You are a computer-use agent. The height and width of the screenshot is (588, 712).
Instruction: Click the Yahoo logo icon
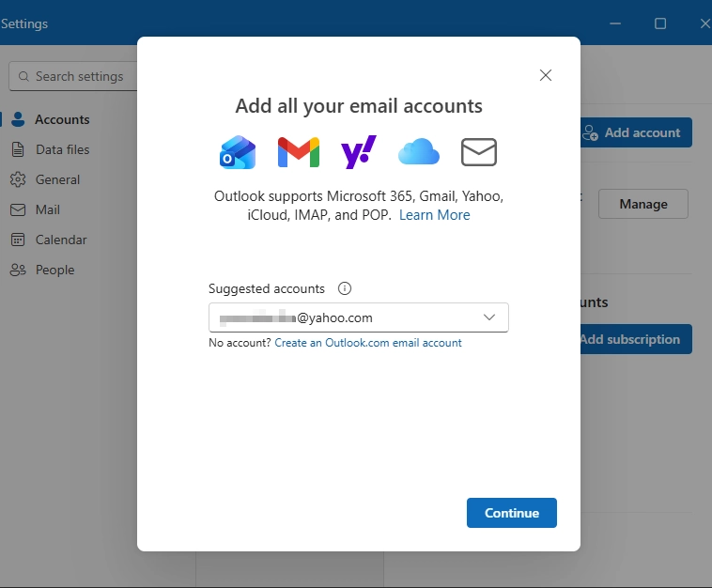tap(359, 152)
